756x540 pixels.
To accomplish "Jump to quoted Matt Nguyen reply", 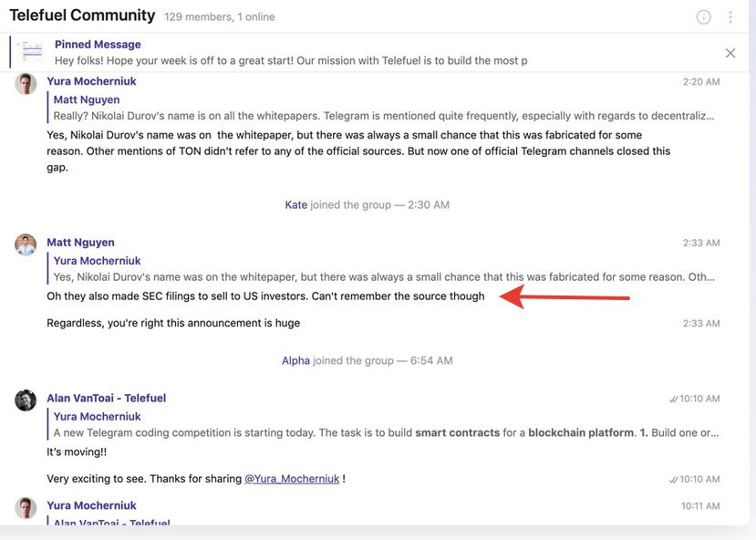I will point(383,109).
